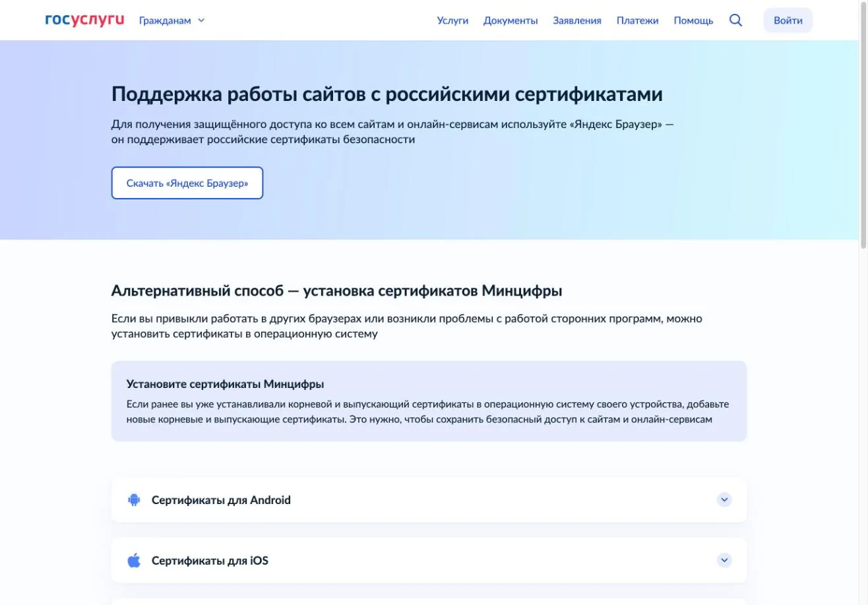Image resolution: width=868 pixels, height=605 pixels.
Task: Click the Госуслуги logo
Action: coord(84,20)
